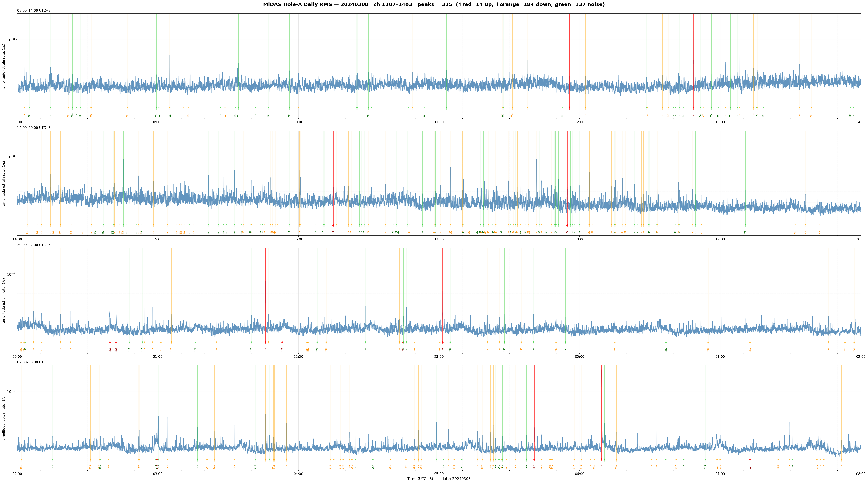
Task: Click the orange down marker labeled 038
Action: click(x=585, y=108)
